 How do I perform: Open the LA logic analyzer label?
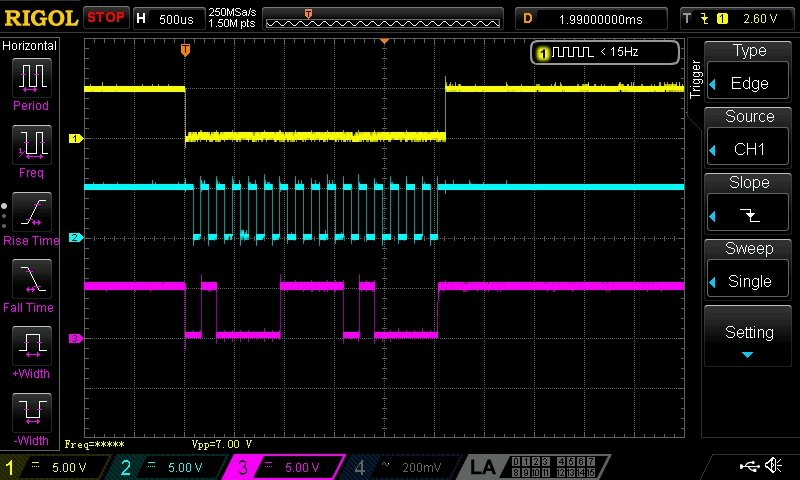coord(483,467)
